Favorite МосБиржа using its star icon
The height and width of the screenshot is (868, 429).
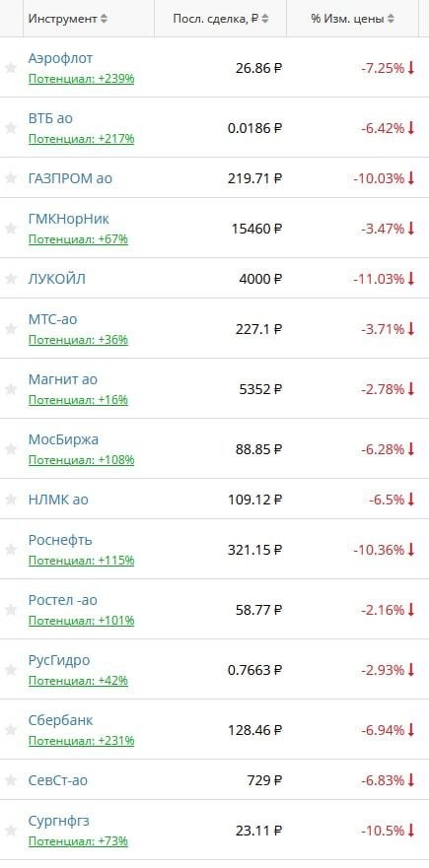click(11, 449)
